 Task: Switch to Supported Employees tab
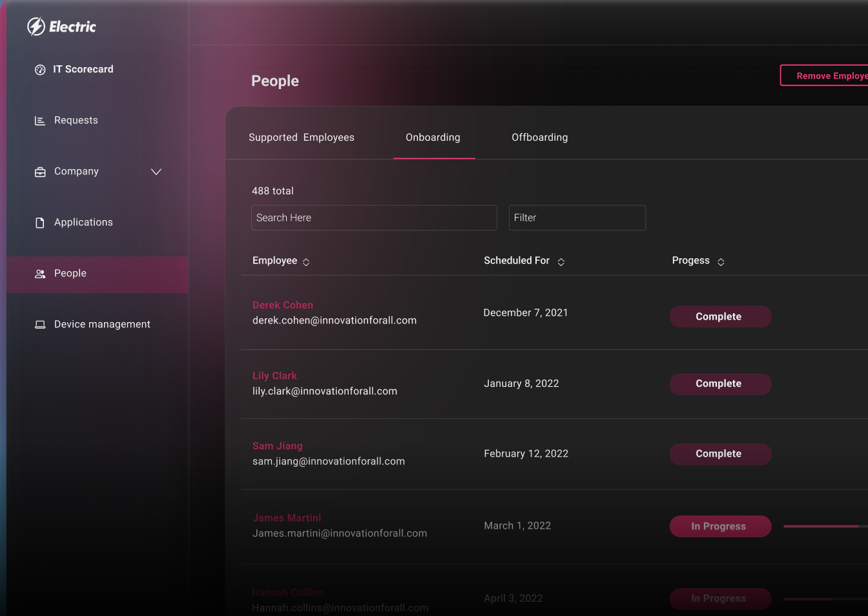click(x=302, y=138)
